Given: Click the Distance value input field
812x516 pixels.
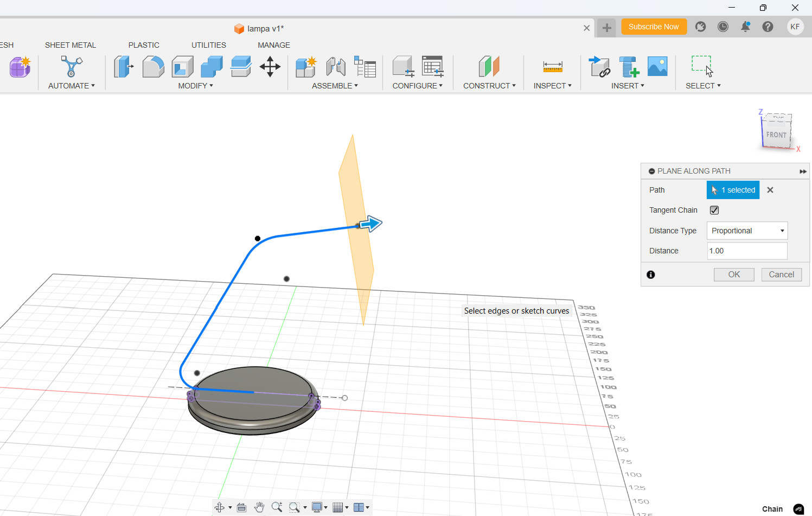Looking at the screenshot, I should point(747,251).
